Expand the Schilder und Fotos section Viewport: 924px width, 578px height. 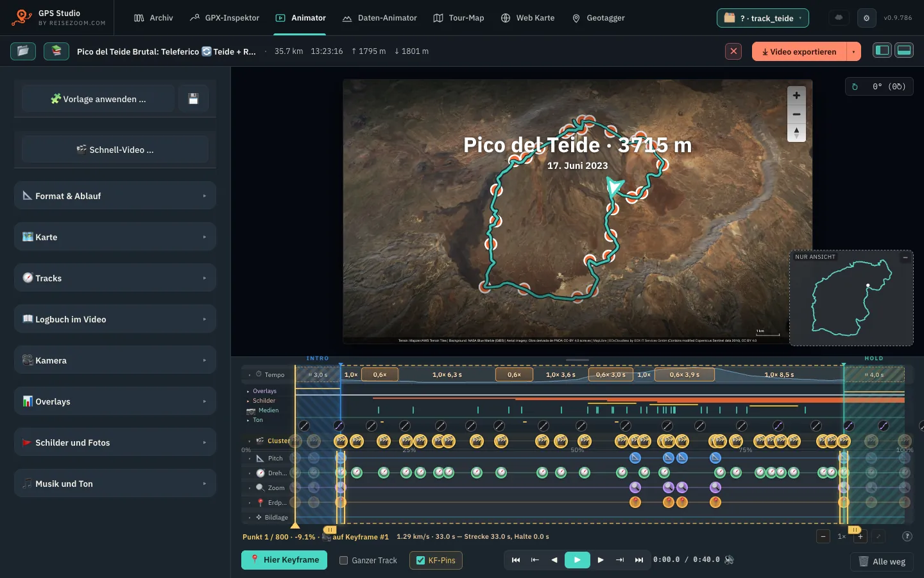coord(115,442)
